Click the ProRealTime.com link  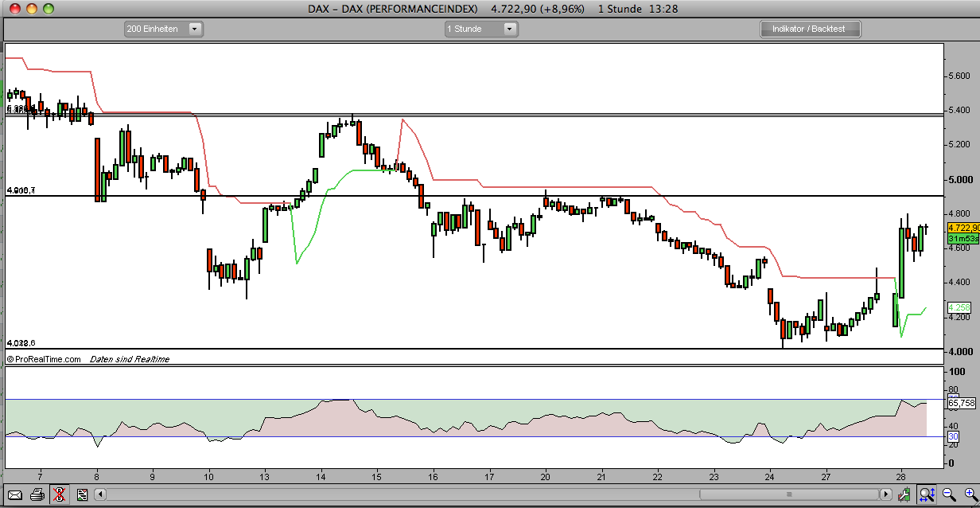coord(45,359)
